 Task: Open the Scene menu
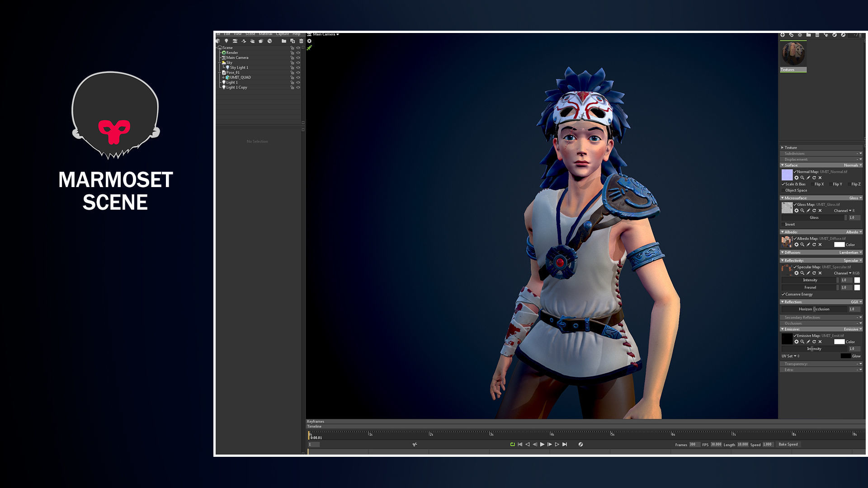(250, 34)
